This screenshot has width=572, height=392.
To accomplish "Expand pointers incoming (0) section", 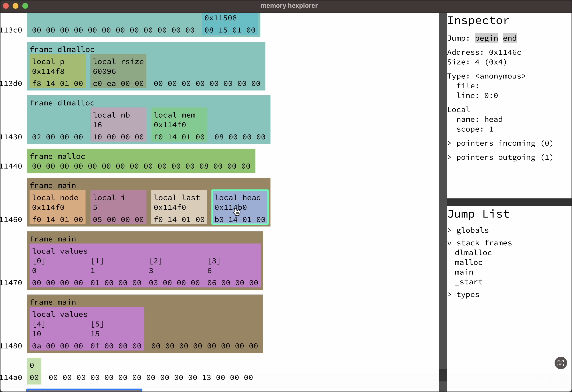I will [x=500, y=143].
